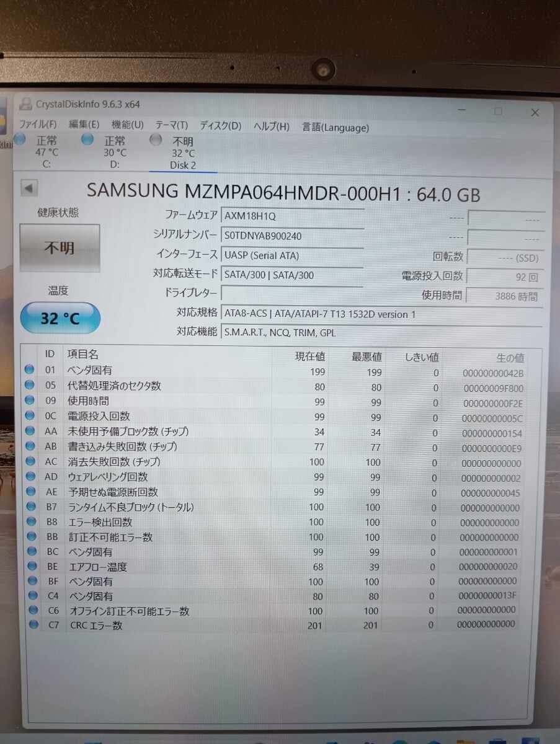Click the row name 未使用予備ブロック数 (チップ)
This screenshot has width=560, height=744.
click(128, 431)
